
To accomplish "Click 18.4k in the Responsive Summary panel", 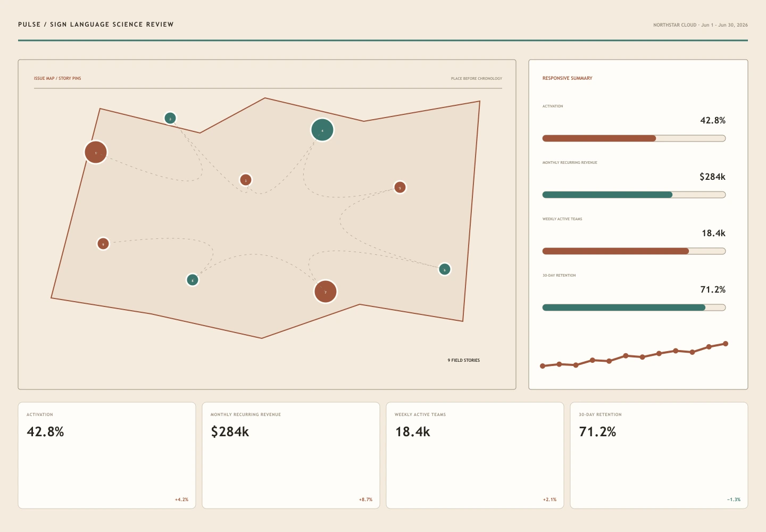I will click(713, 233).
